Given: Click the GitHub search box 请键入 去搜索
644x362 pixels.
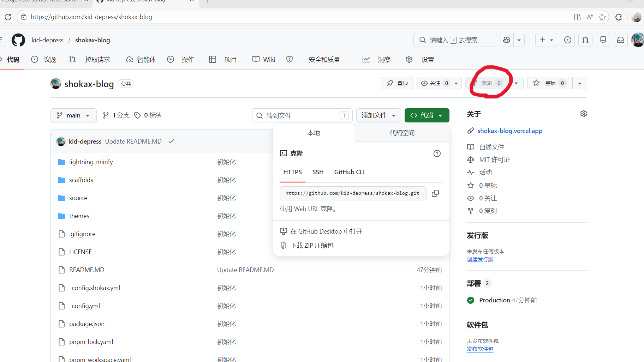Looking at the screenshot, I should (455, 40).
